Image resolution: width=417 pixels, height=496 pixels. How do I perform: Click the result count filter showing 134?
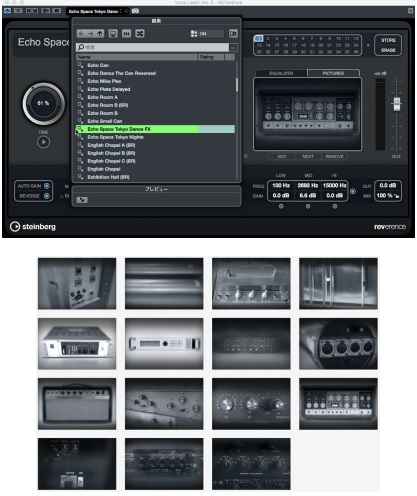[206, 34]
